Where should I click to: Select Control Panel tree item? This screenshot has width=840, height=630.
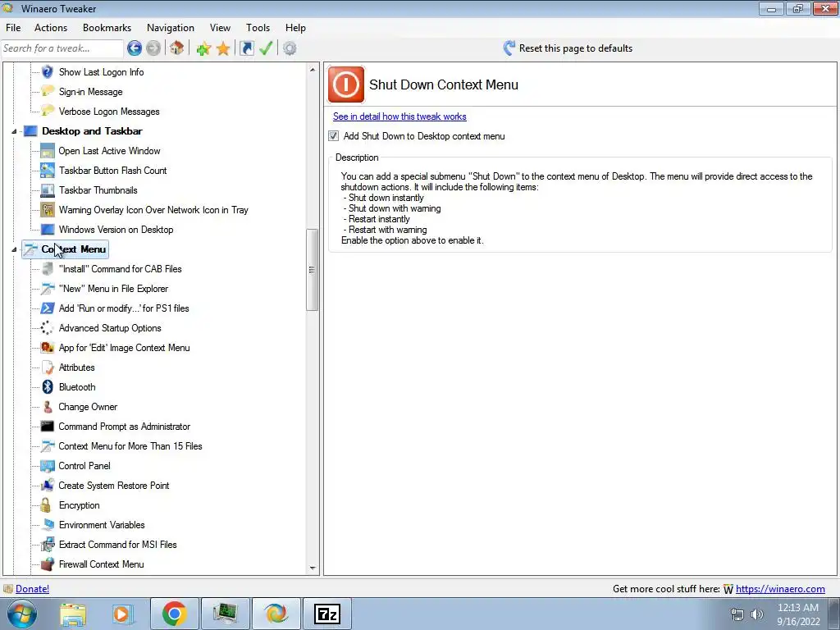point(84,466)
